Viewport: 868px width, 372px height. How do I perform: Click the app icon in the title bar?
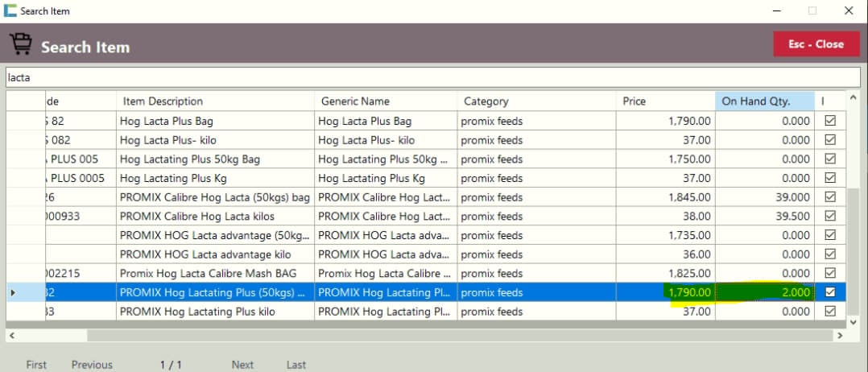pos(10,10)
